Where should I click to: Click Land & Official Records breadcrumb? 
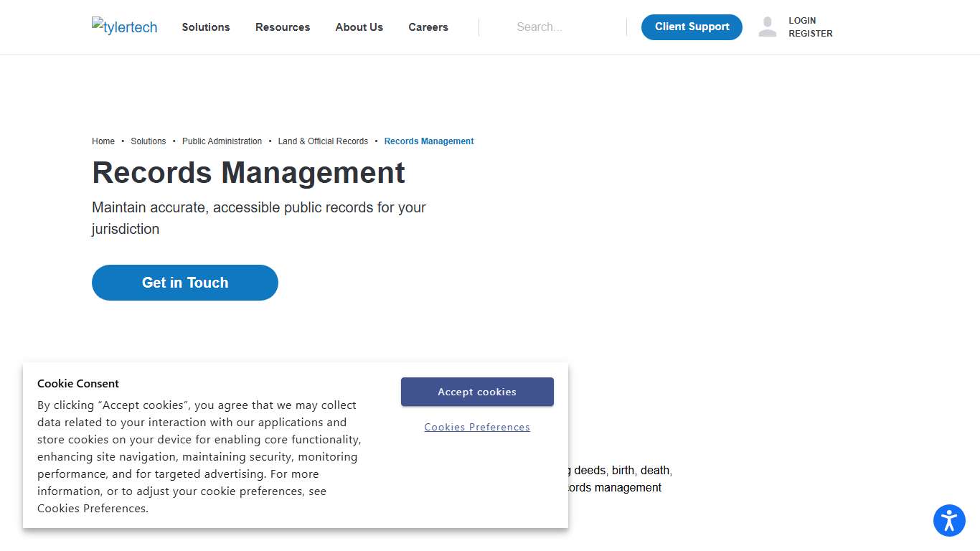(x=323, y=141)
